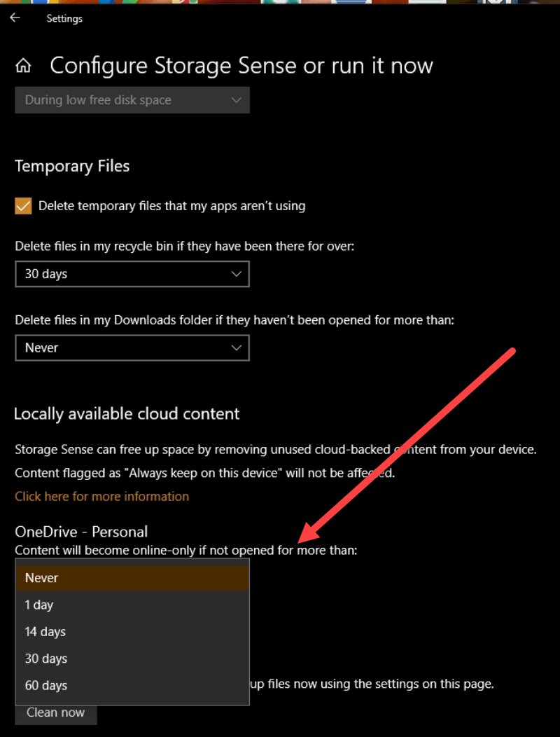Select 'Never' in OneDrive dropdown list

click(132, 578)
